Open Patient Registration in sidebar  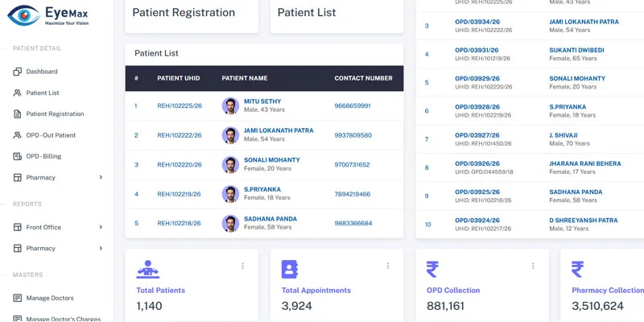55,114
